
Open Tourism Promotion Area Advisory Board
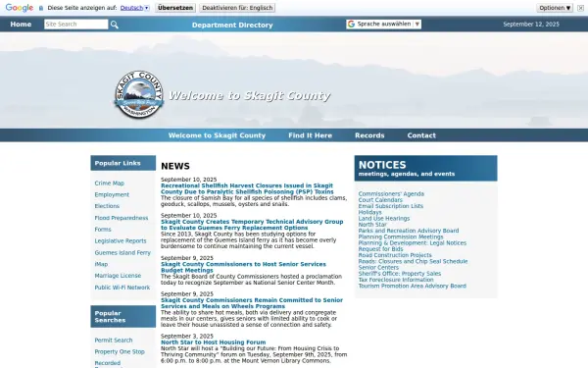point(413,287)
